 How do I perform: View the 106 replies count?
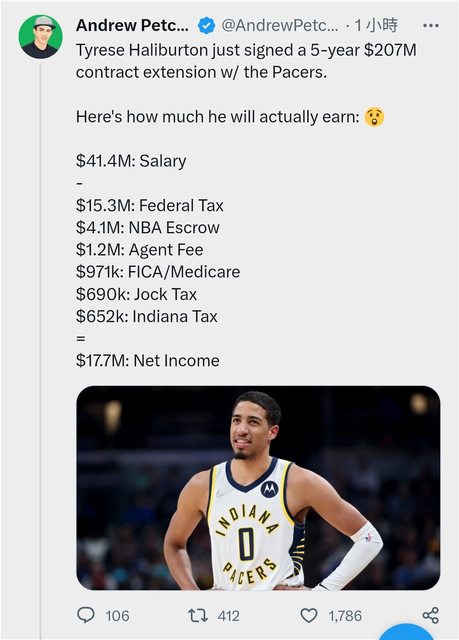(118, 616)
